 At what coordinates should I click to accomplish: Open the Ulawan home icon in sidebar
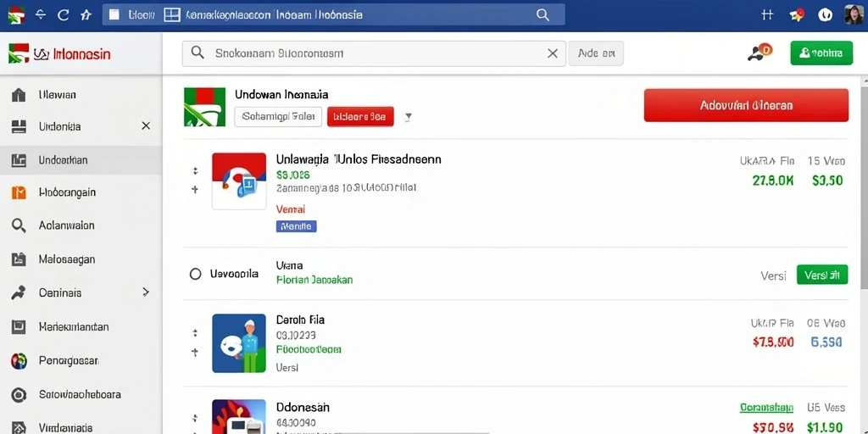[19, 95]
